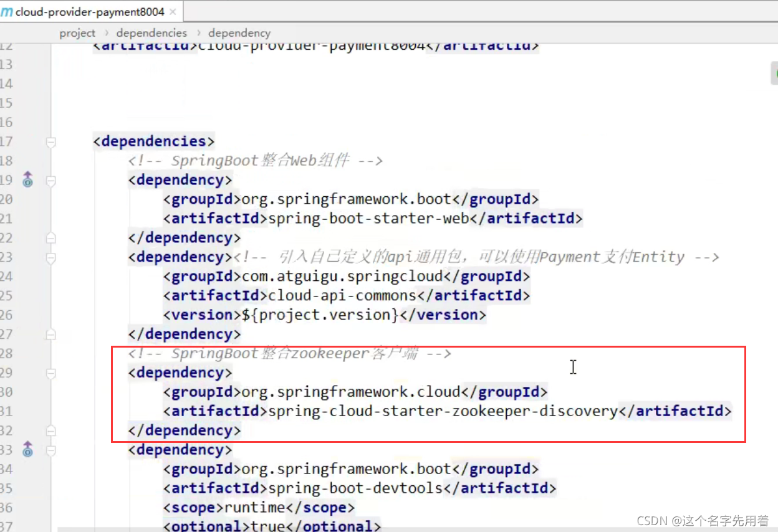Click fold end marker after ${project.version} line
The image size is (778, 532).
point(51,335)
